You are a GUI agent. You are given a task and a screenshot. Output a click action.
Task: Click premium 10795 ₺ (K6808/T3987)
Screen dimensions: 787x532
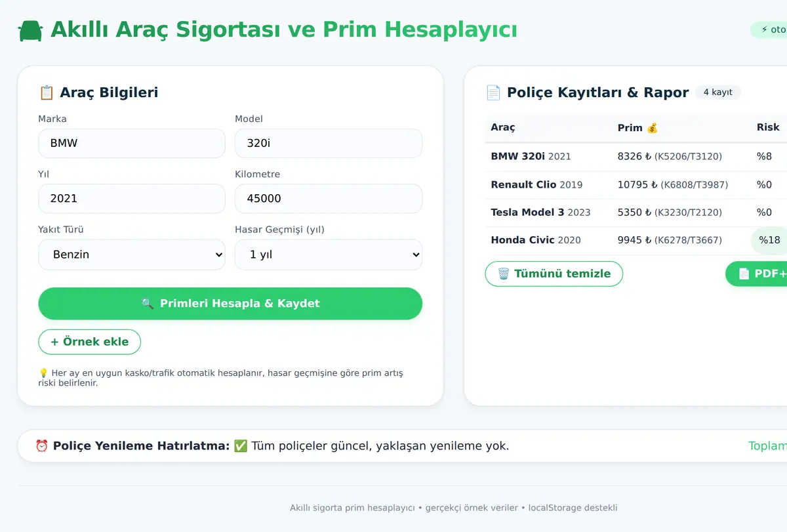tap(673, 185)
